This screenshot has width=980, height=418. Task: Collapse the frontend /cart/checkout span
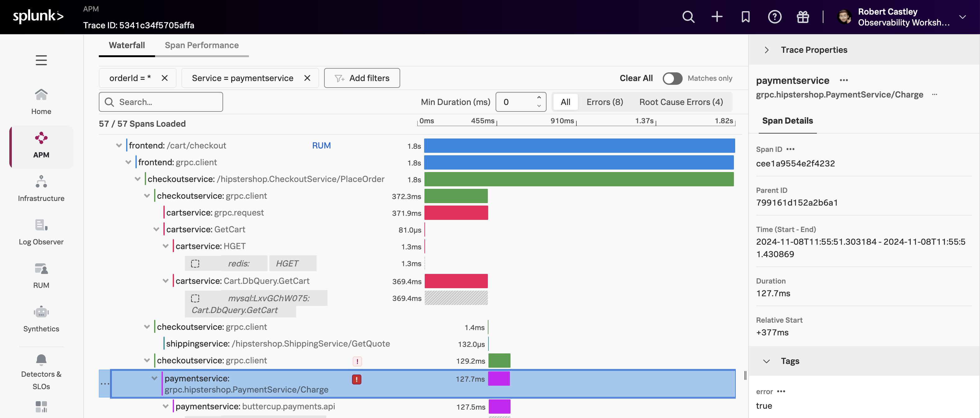[119, 146]
